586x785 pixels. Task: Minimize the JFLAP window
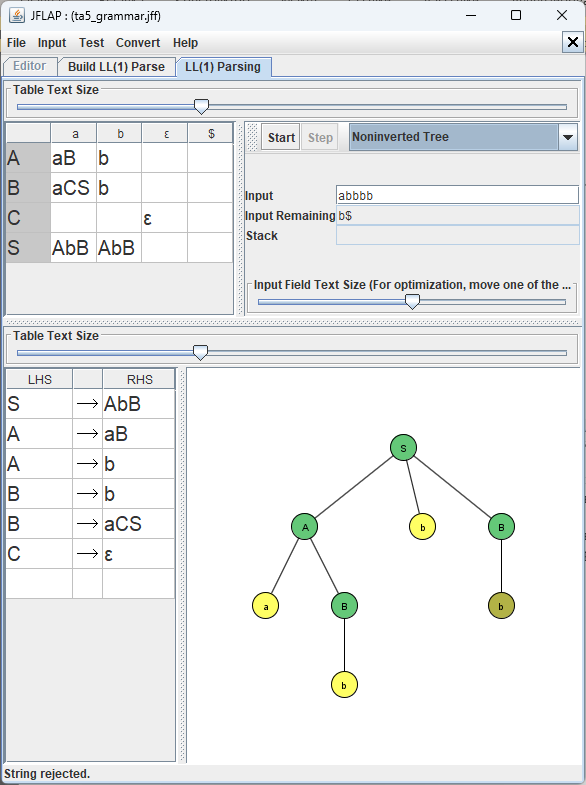[x=470, y=16]
